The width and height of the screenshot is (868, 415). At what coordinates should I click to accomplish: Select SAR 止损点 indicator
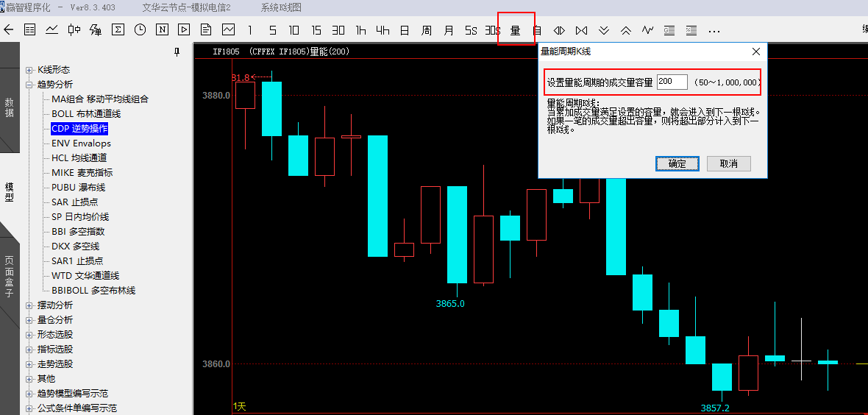pos(75,202)
